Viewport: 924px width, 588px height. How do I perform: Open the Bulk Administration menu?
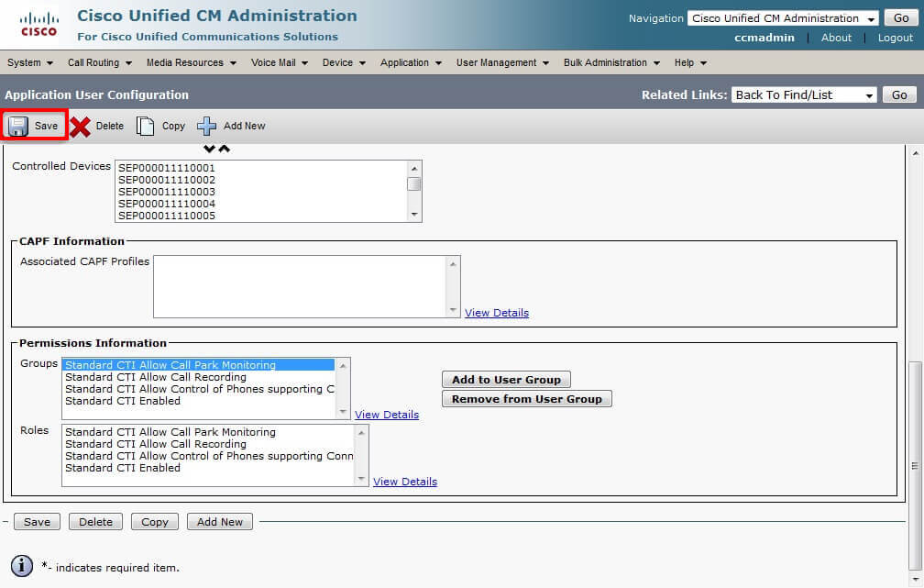click(611, 62)
